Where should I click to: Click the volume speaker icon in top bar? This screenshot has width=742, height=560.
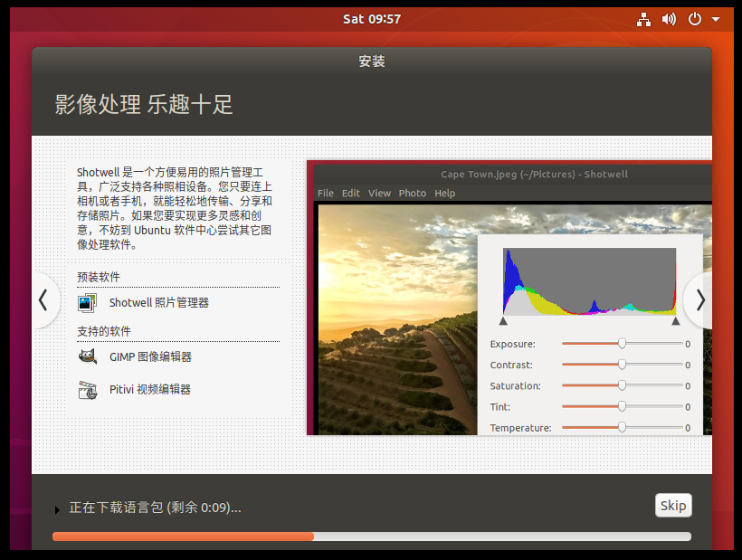point(669,19)
